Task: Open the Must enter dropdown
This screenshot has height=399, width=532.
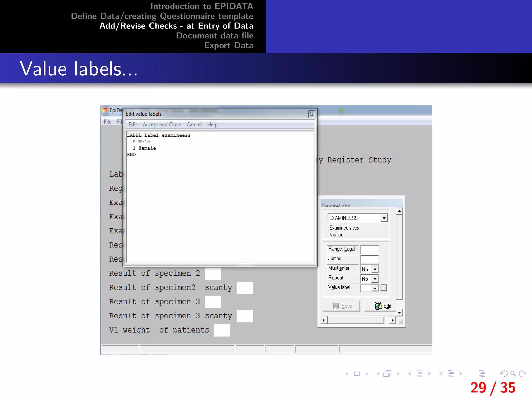Action: coord(375,269)
